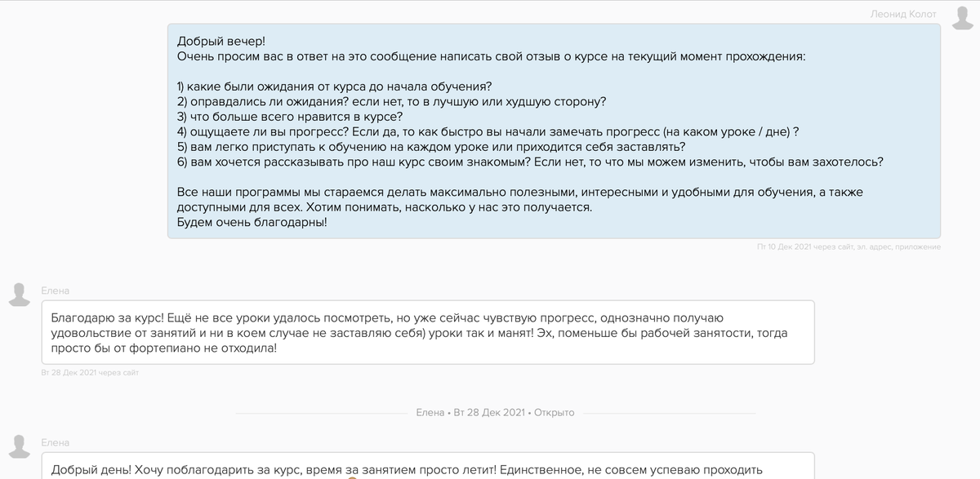The height and width of the screenshot is (479, 980).
Task: Click question 5 about starting each lesson
Action: [x=430, y=147]
